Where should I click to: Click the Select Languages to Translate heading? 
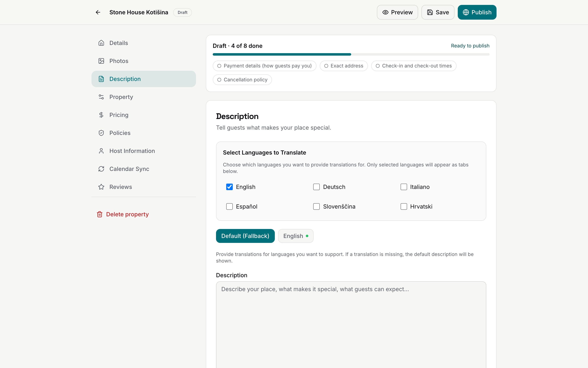click(x=264, y=153)
